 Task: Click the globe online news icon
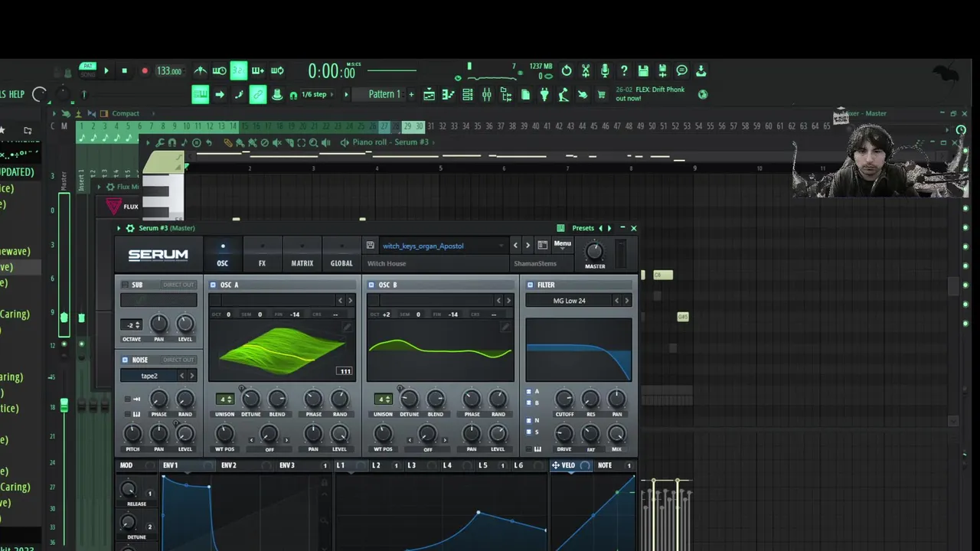(x=703, y=95)
